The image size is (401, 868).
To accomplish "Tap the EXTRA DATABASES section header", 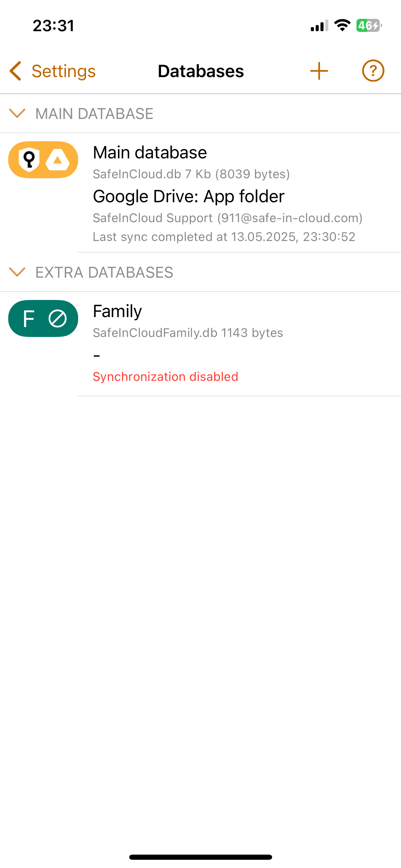I will [x=104, y=273].
